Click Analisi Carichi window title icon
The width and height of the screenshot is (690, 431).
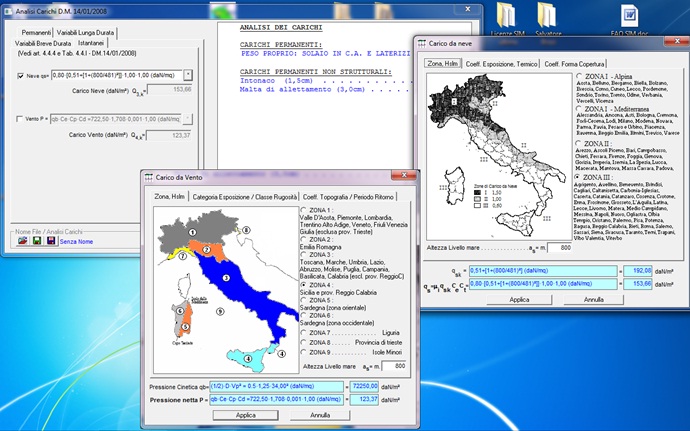click(8, 11)
